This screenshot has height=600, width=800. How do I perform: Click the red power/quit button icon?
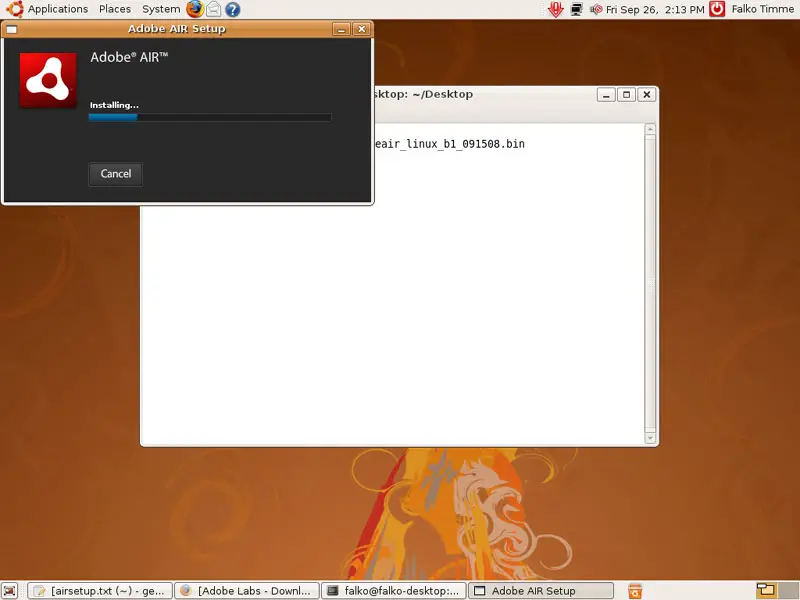717,9
